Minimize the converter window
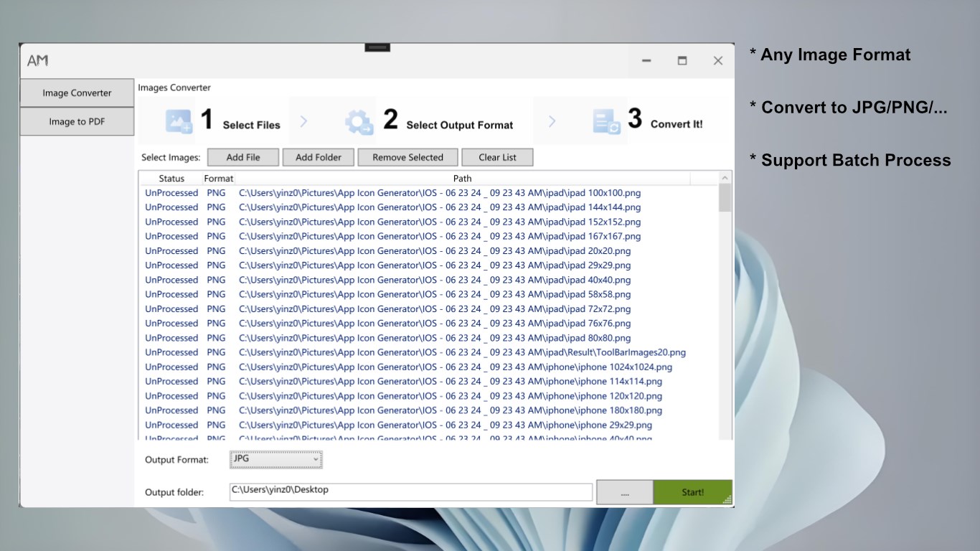The height and width of the screenshot is (551, 980). 646,61
